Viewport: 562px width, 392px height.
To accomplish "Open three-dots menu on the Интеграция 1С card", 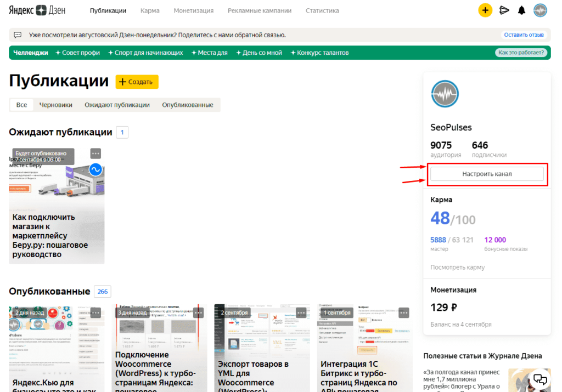I will [404, 313].
